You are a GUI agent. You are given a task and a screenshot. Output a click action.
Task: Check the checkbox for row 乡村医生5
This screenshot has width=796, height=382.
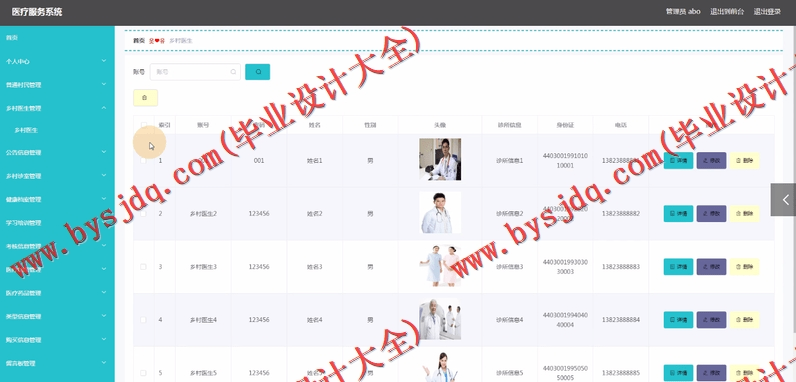(143, 373)
